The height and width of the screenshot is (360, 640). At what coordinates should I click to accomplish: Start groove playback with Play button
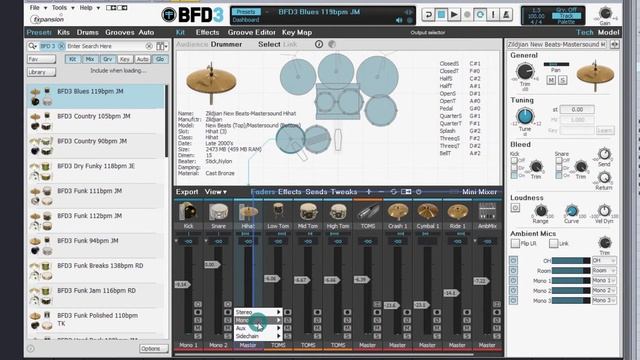click(454, 15)
